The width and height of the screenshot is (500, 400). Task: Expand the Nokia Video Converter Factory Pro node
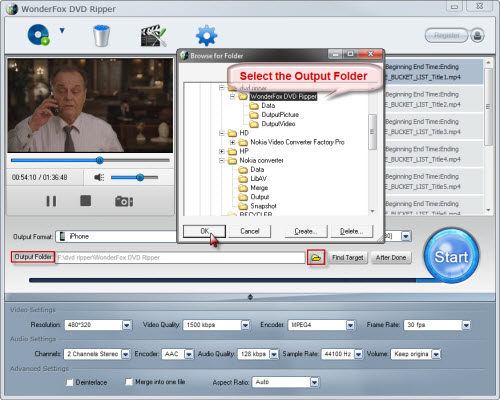click(232, 142)
